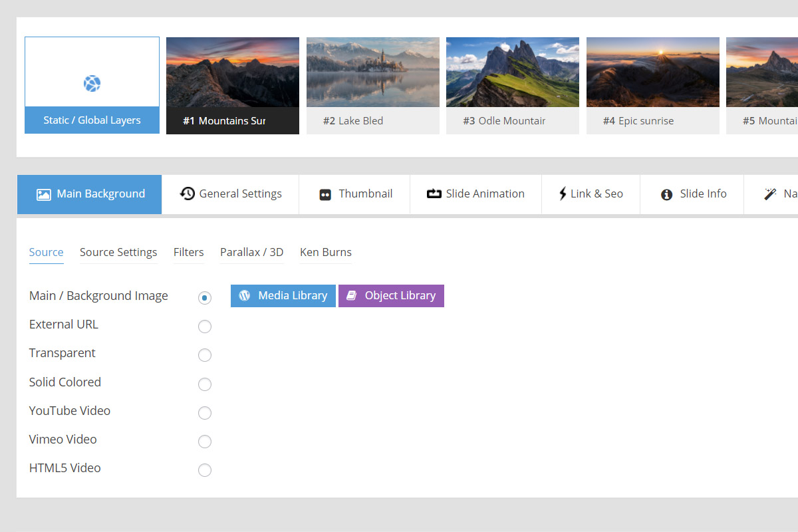Select Main / Background Image radio button

coord(205,298)
